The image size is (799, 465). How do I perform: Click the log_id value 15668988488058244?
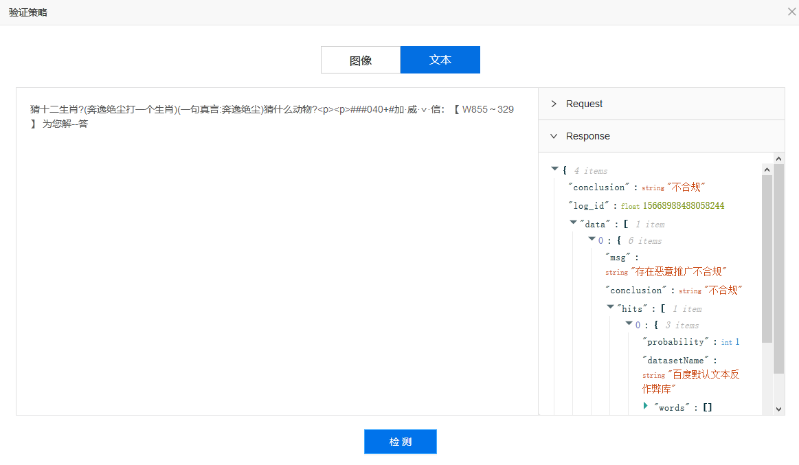[x=683, y=206]
